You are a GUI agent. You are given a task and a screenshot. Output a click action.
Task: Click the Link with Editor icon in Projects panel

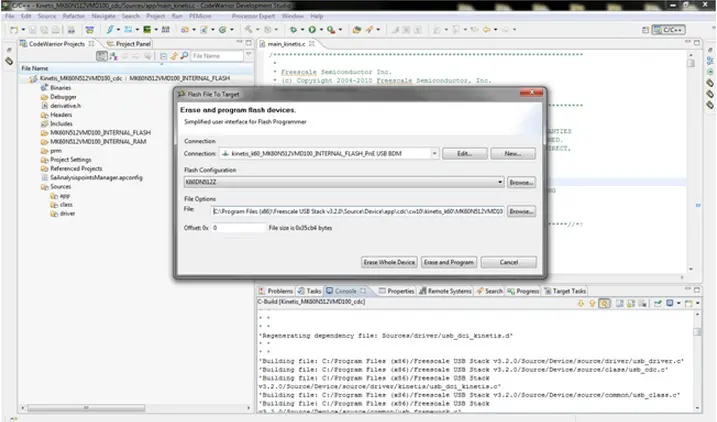pos(174,56)
